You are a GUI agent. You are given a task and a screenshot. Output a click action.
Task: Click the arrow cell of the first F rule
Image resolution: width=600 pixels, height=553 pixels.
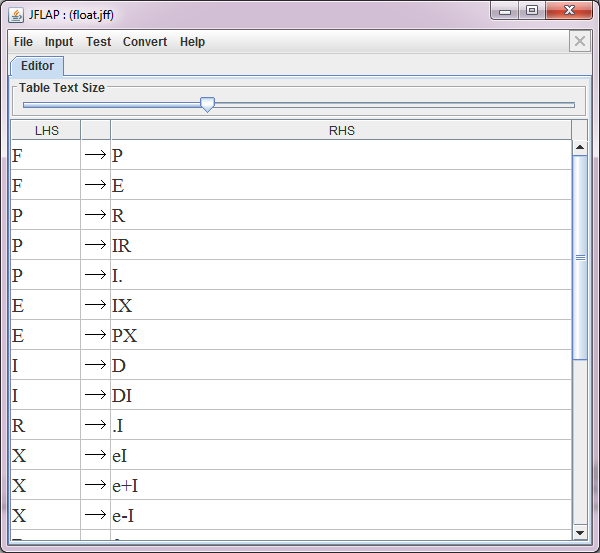click(95, 155)
